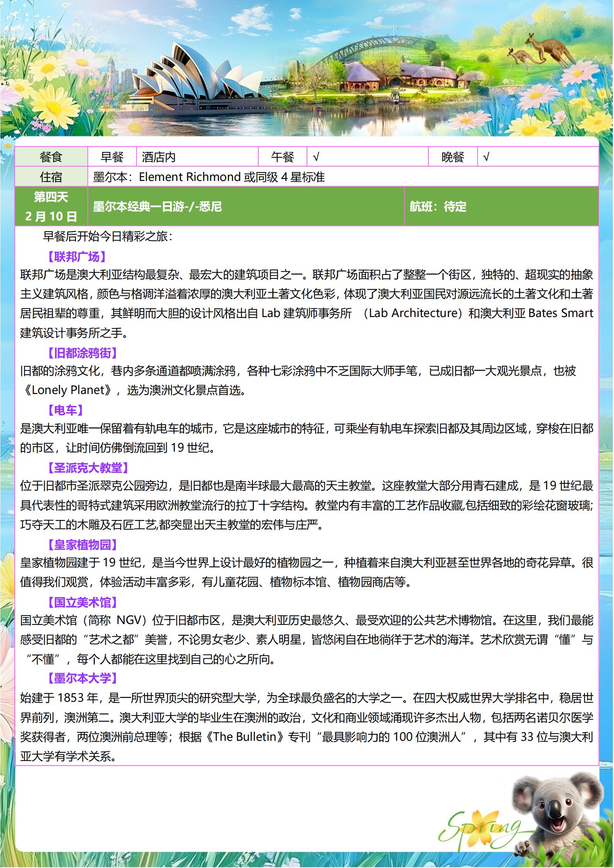Select the 19 世纪 text in tram paragraph

pyautogui.click(x=190, y=447)
